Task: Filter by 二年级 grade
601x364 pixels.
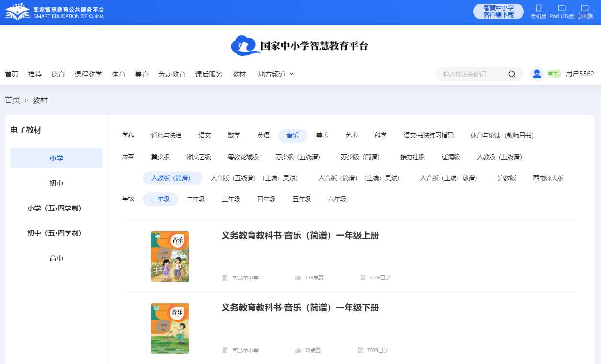Action: [x=196, y=199]
